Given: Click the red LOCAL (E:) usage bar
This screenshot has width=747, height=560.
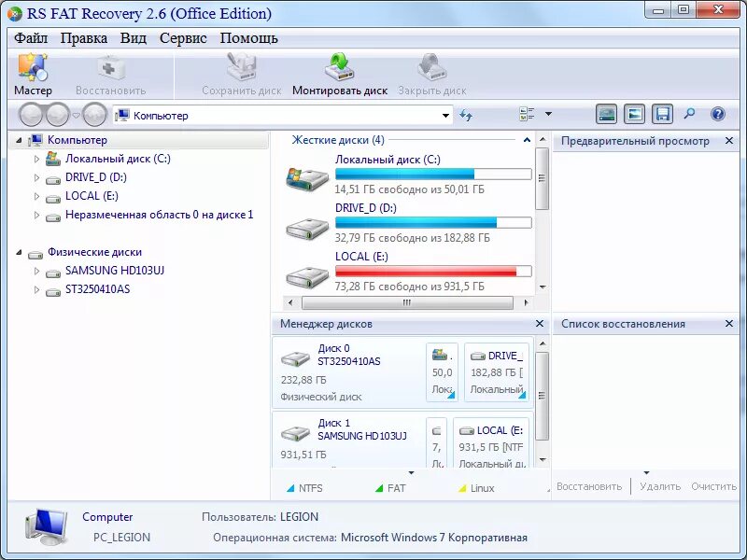Looking at the screenshot, I should [433, 272].
